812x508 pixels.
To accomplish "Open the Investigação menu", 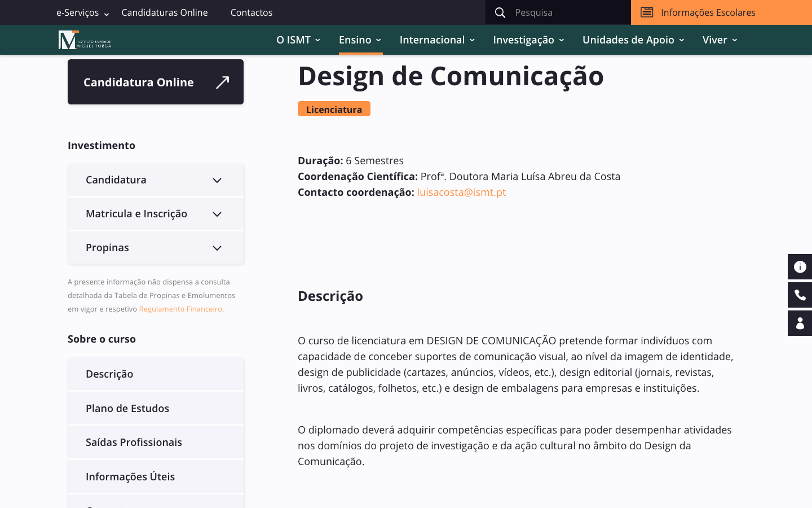I will pyautogui.click(x=528, y=40).
